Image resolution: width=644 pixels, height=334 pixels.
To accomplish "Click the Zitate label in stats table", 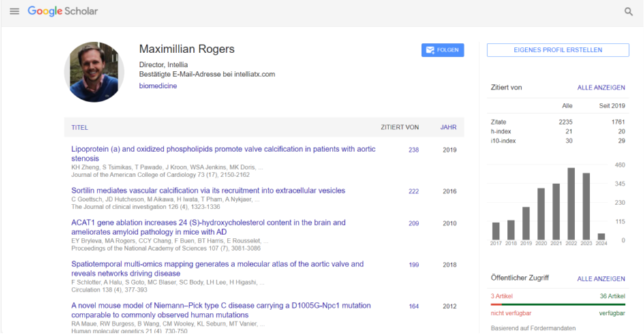I will (x=498, y=122).
